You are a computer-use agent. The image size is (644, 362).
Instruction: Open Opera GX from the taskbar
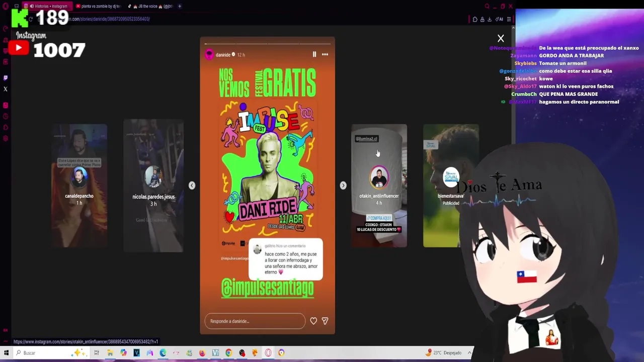click(x=268, y=352)
